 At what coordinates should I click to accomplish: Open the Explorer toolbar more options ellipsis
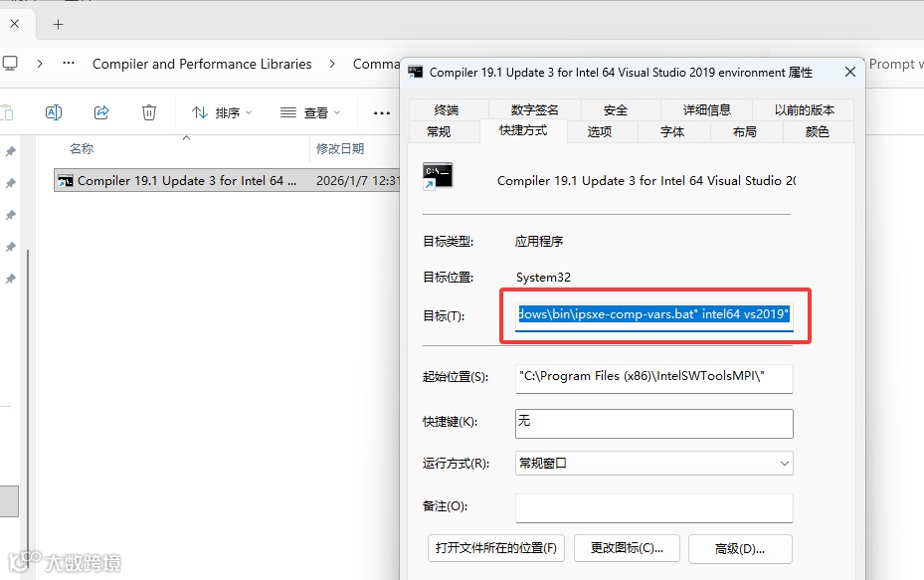[x=382, y=112]
